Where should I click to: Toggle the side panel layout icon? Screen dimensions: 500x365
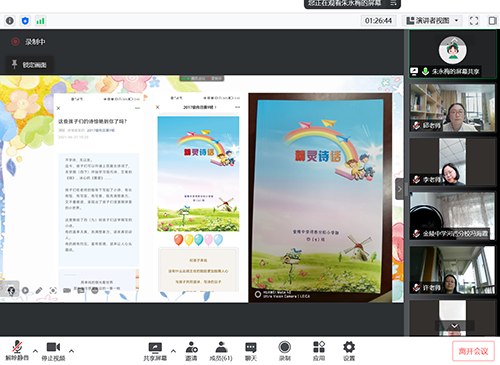click(x=492, y=21)
